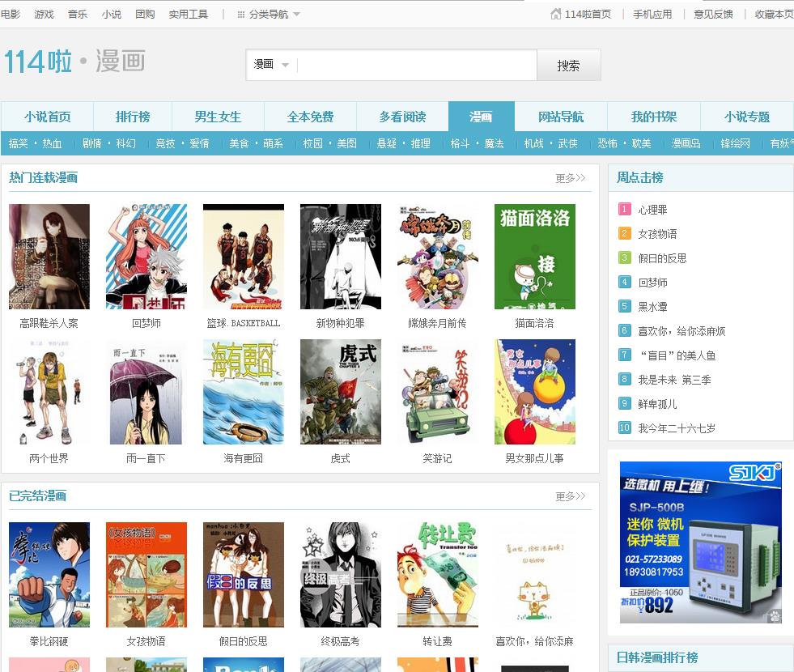Open the 多看阅读 tab
Screen dimensions: 794x672
click(402, 117)
